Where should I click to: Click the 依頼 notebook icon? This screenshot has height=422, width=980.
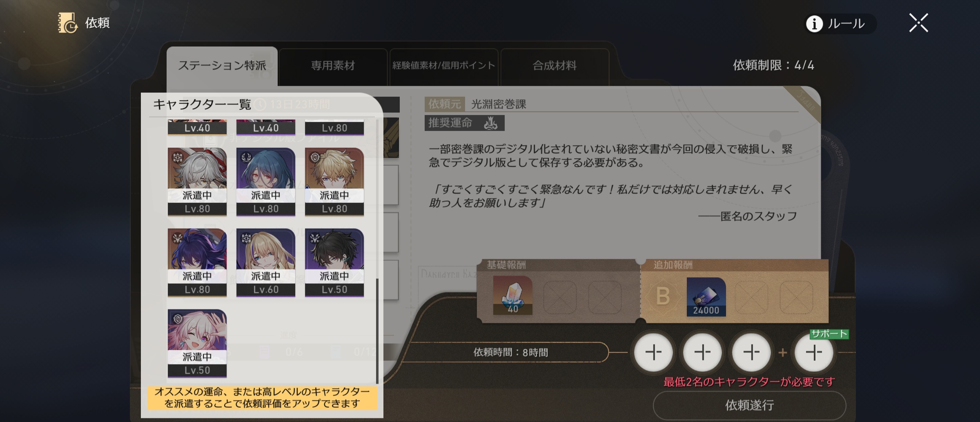pyautogui.click(x=67, y=22)
